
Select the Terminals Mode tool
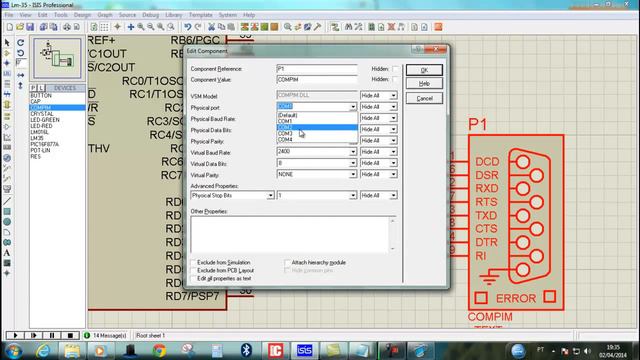coord(7,116)
